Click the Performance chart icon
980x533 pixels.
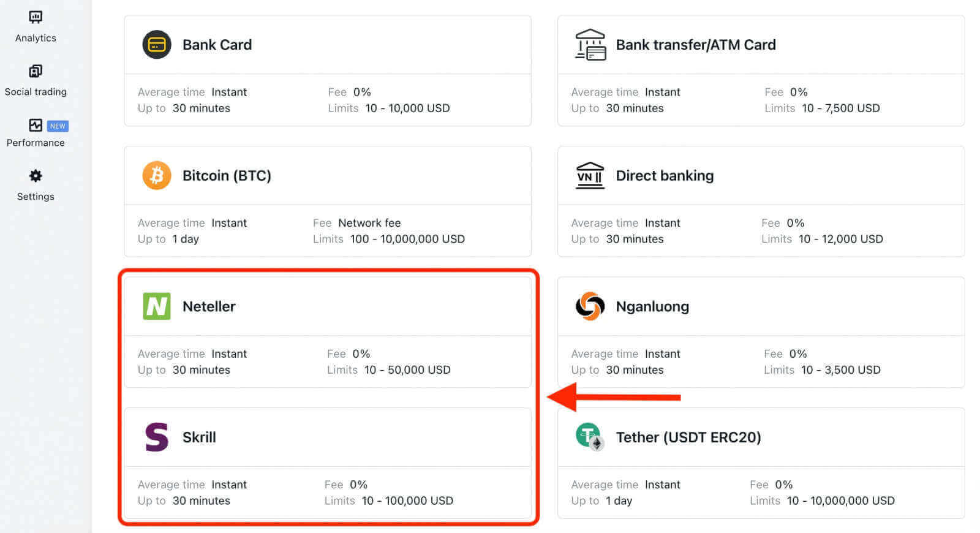(36, 125)
